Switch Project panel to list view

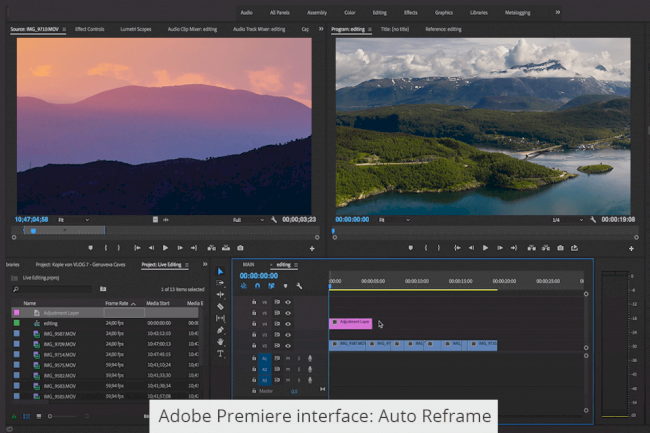click(x=27, y=416)
